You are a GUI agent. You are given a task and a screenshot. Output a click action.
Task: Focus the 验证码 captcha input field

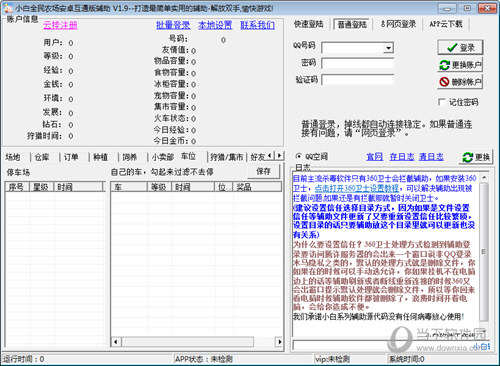[357, 80]
